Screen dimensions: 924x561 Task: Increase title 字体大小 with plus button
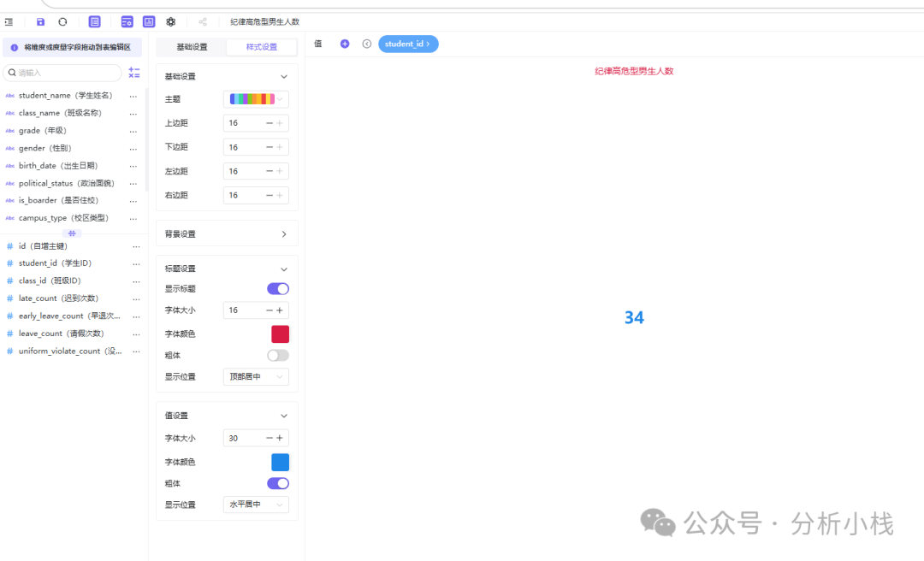(x=280, y=310)
